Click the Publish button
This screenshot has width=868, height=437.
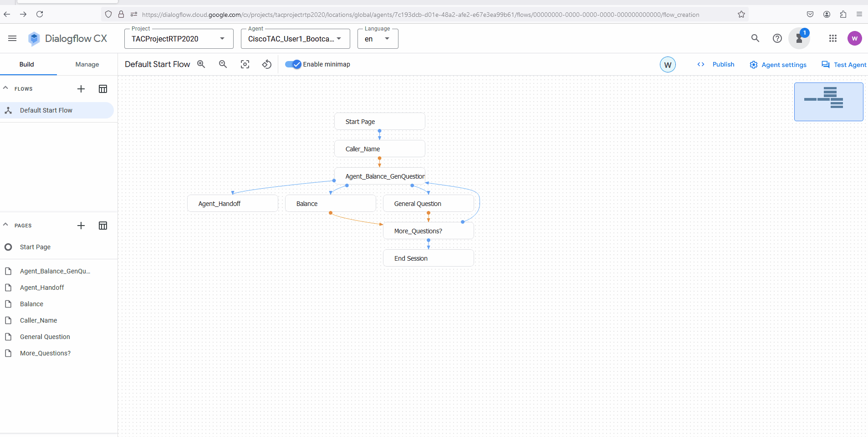pos(723,64)
